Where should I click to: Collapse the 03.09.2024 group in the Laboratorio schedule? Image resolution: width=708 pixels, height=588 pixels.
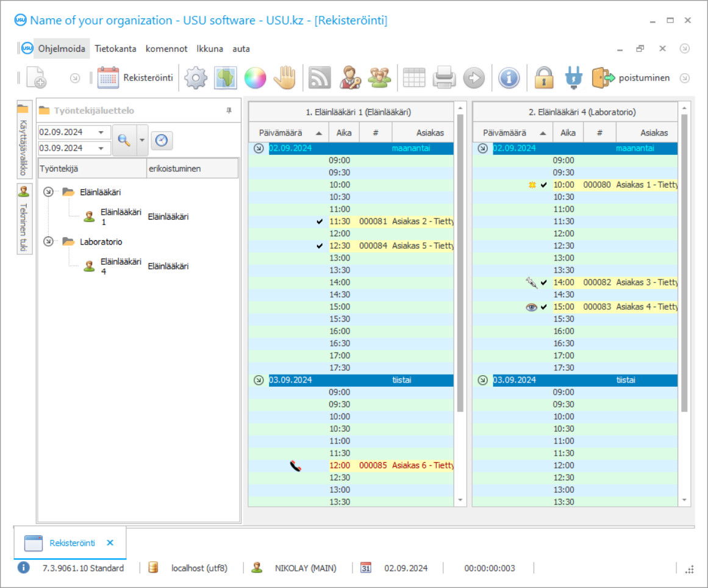tap(482, 380)
